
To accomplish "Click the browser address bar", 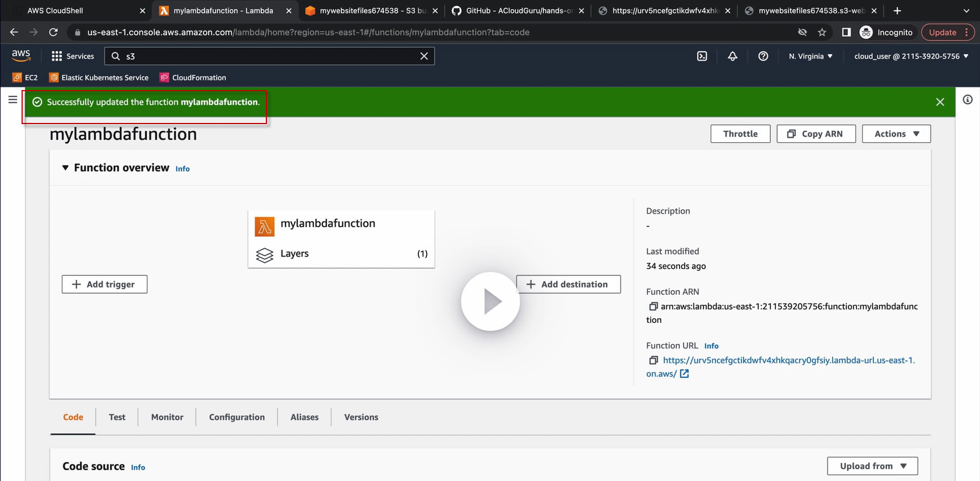I will pos(431,32).
